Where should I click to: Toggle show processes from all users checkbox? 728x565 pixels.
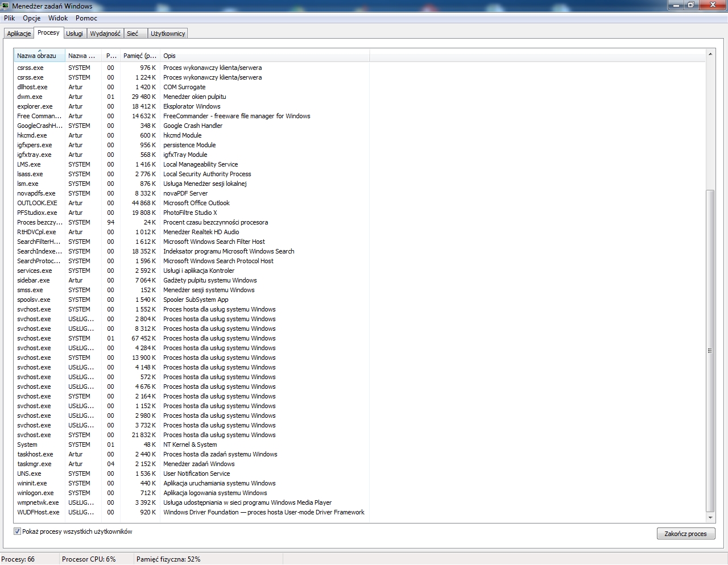click(17, 531)
